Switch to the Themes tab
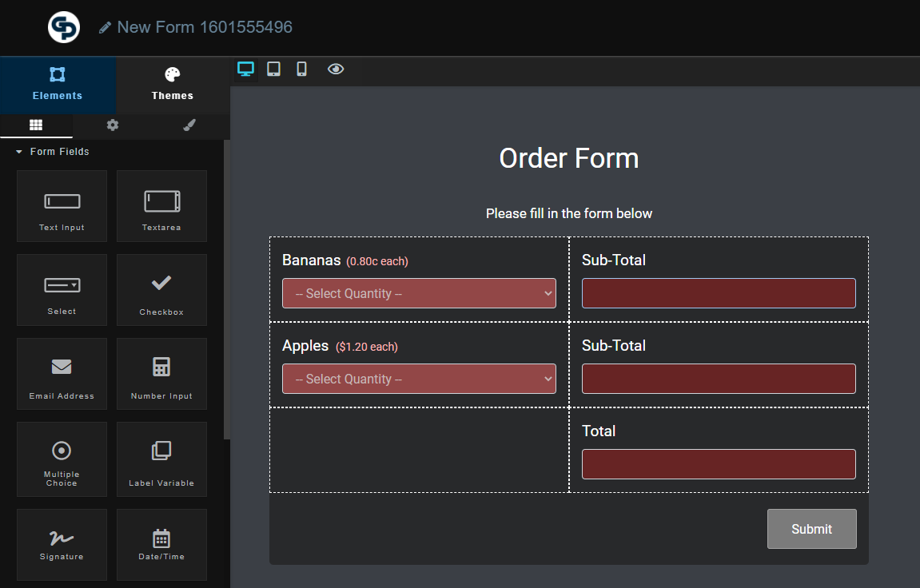Screen dimensions: 920x588 173,85
